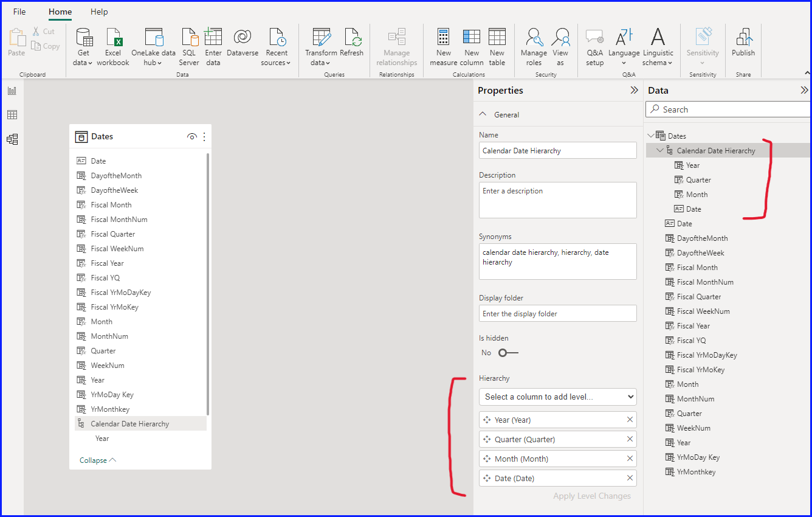Select YrMoDay Key in Data pane
The width and height of the screenshot is (812, 517).
click(x=698, y=457)
